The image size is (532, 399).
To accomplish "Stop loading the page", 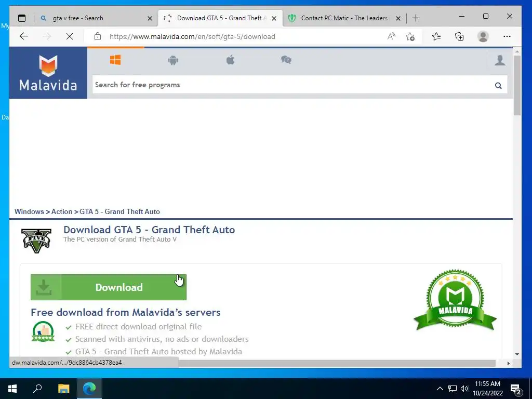I will (70, 36).
